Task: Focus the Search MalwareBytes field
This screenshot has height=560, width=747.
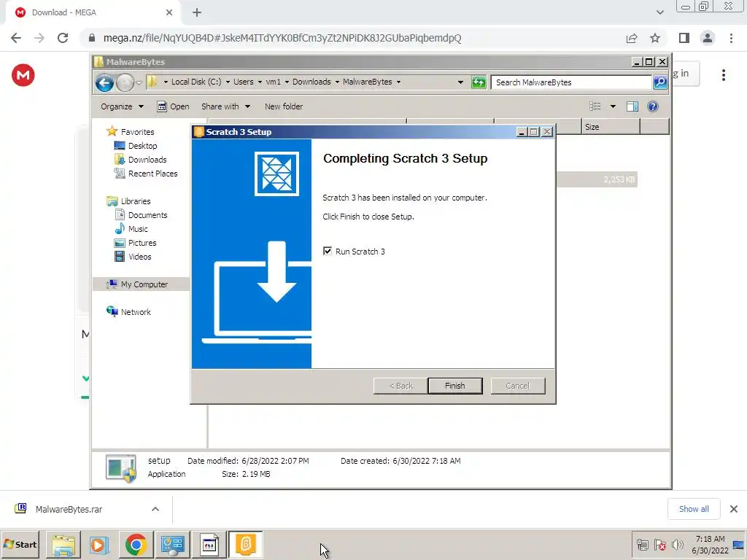Action: [x=570, y=82]
